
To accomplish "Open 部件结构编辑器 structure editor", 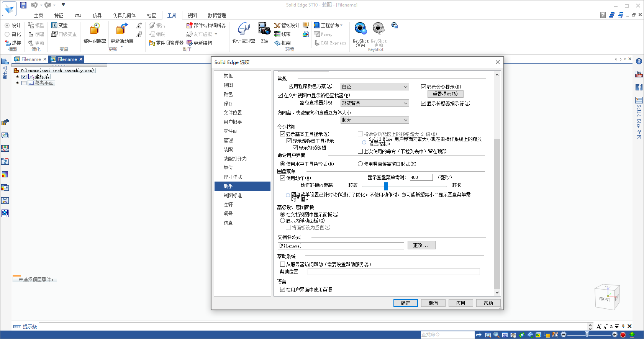I will pos(206,25).
